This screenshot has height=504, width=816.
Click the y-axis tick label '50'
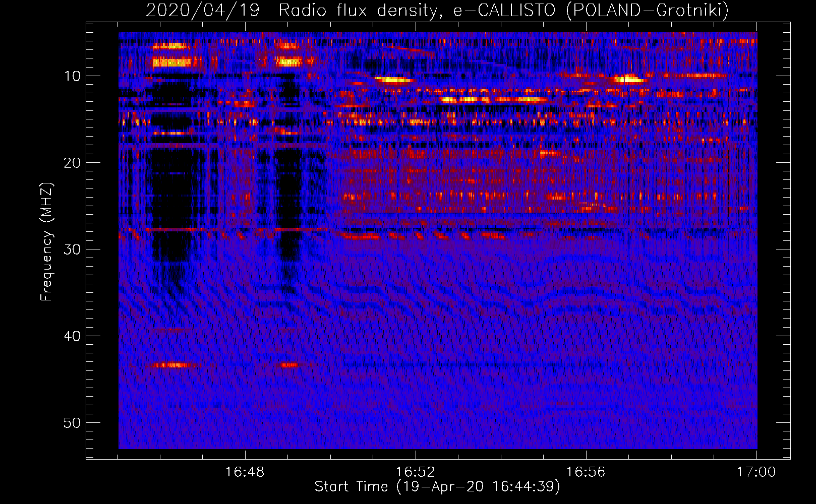[x=73, y=423]
